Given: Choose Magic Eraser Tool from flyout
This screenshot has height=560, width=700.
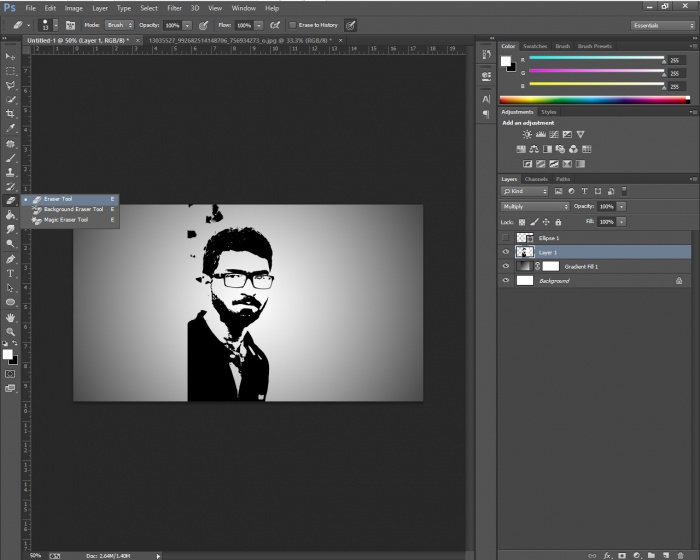Looking at the screenshot, I should [66, 219].
